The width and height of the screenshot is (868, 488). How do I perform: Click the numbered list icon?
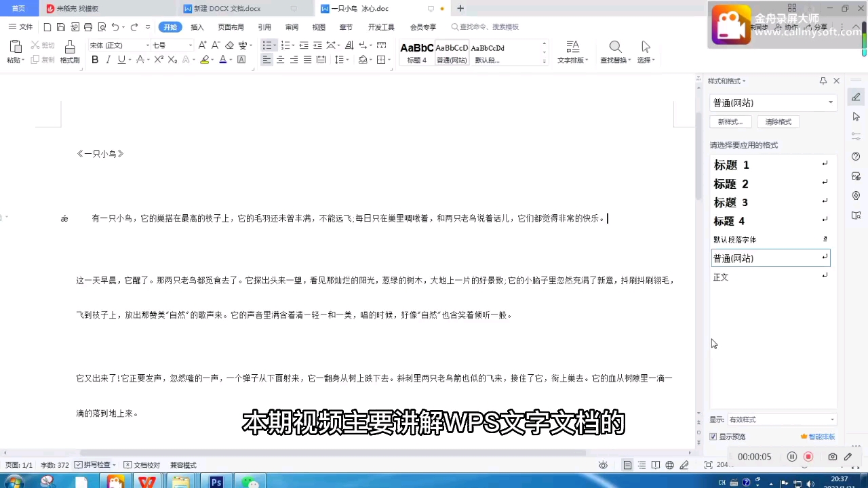pos(285,45)
